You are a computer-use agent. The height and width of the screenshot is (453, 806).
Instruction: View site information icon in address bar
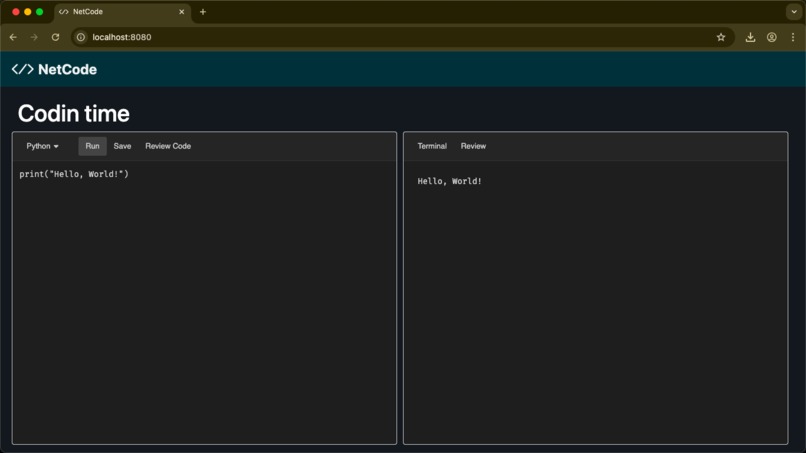coord(81,37)
